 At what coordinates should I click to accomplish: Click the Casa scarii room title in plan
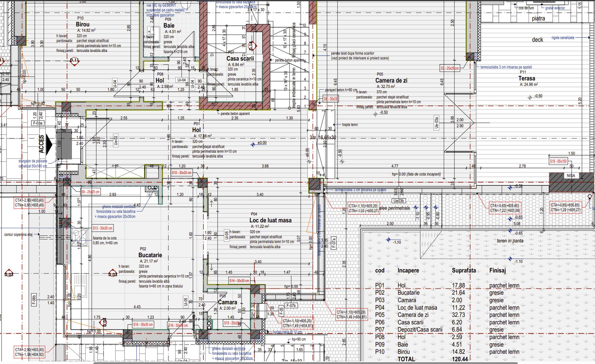[240, 58]
